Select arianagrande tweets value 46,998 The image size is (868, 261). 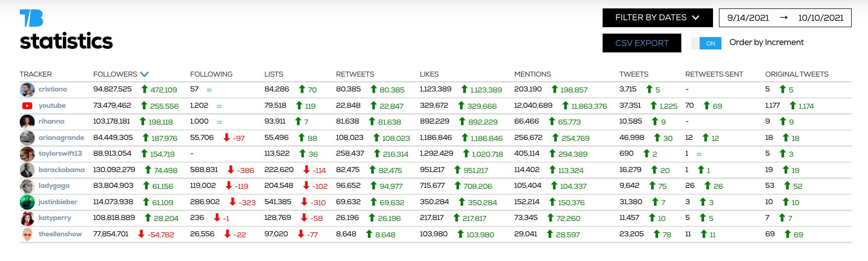(632, 137)
